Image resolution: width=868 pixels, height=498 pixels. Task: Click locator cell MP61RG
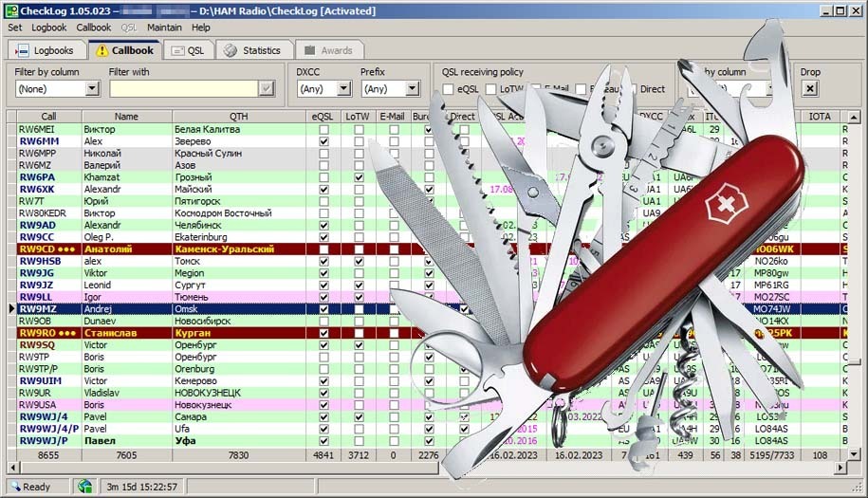771,285
